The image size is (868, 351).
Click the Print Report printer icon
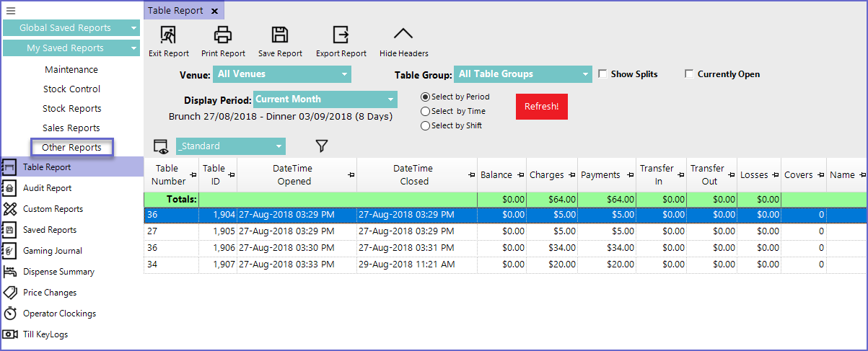point(223,35)
